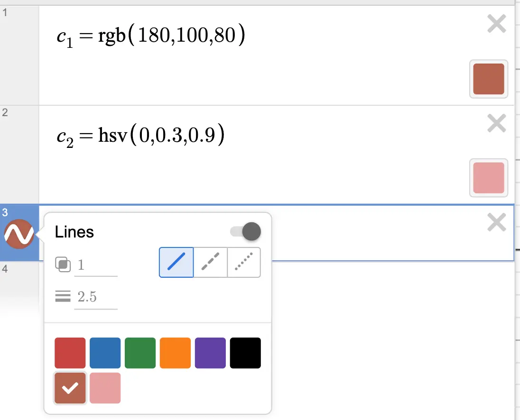Screen dimensions: 520x420
Task: Choose the pink c2 custom color
Action: [x=105, y=388]
